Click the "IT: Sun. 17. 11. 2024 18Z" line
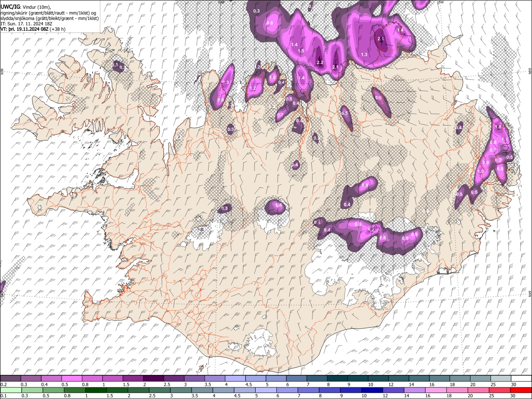This screenshot has height=399, width=532. click(26, 24)
